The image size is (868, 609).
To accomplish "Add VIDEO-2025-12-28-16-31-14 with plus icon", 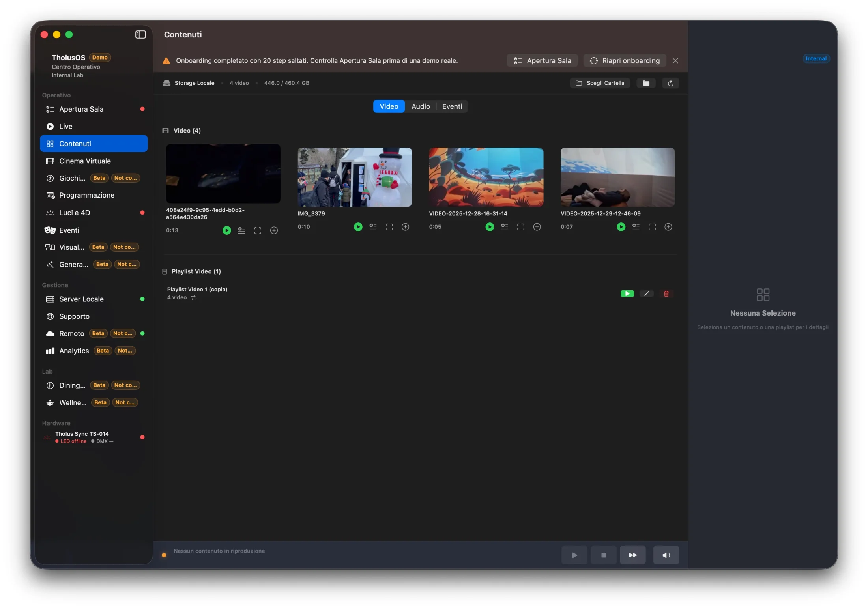I will pyautogui.click(x=537, y=227).
